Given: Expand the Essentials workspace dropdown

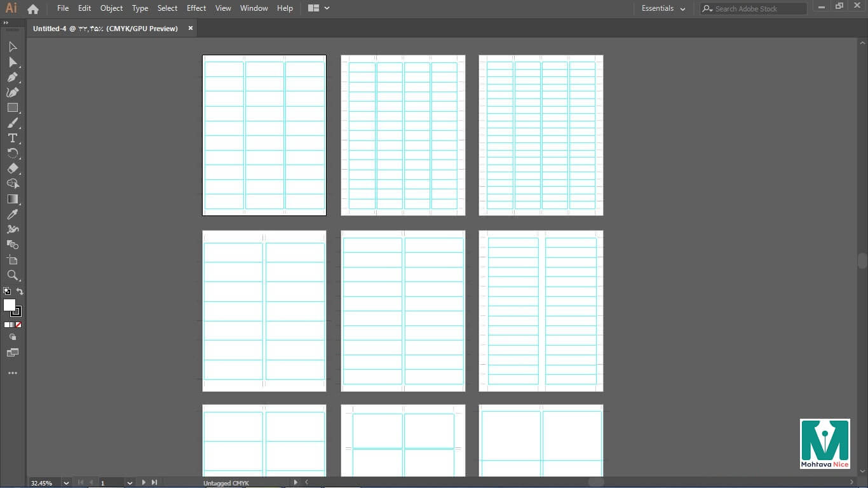Looking at the screenshot, I should pyautogui.click(x=682, y=9).
